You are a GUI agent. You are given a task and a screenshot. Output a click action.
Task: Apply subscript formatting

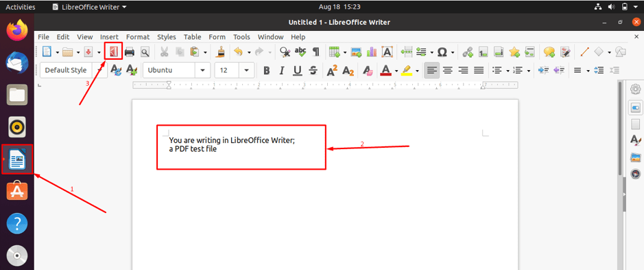[x=348, y=70]
